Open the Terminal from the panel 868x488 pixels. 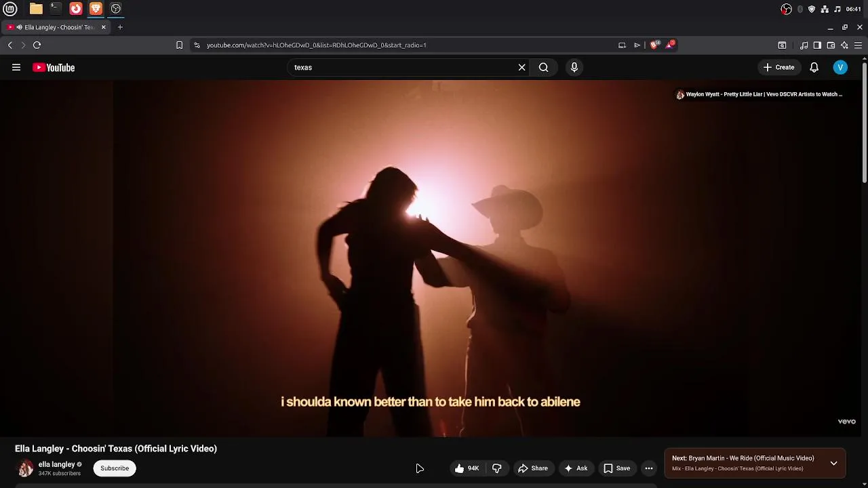(x=56, y=9)
